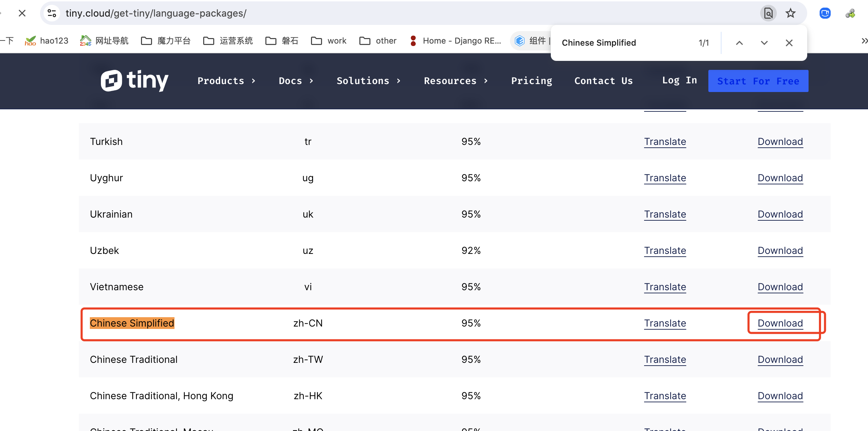The image size is (868, 431).
Task: Stop page loading with X icon
Action: (22, 13)
